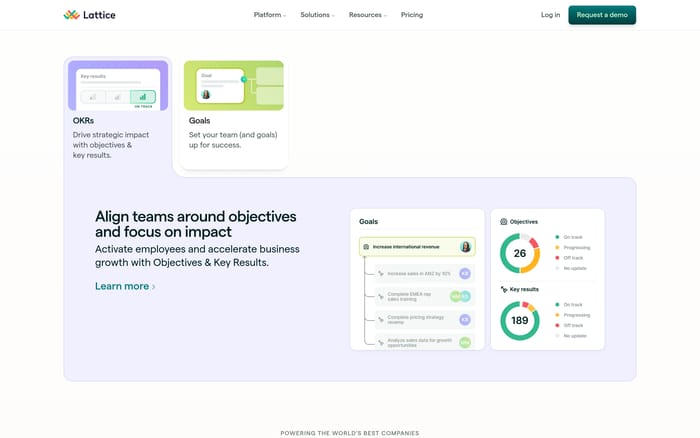This screenshot has width=700, height=438.
Task: Expand the Platform dropdown menu
Action: click(269, 15)
